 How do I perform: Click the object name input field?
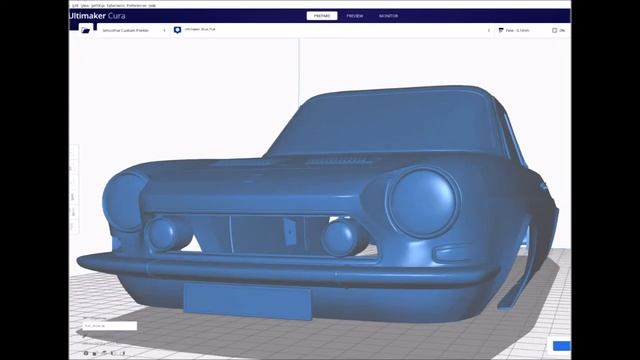pos(110,326)
